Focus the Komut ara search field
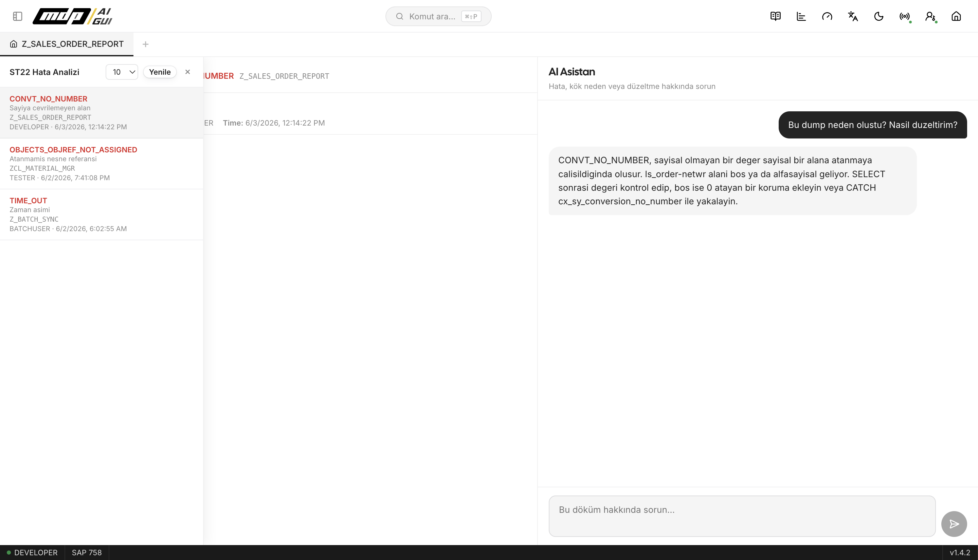The height and width of the screenshot is (560, 978). click(438, 16)
